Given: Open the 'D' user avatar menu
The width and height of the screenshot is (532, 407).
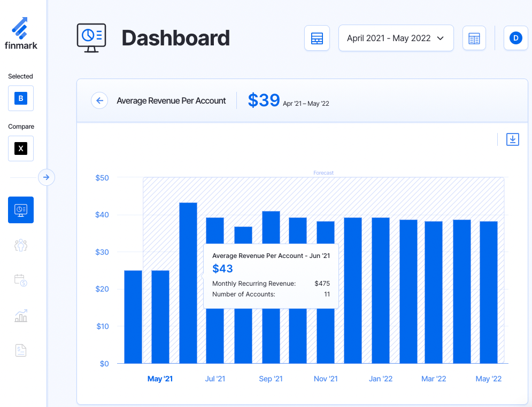Looking at the screenshot, I should [x=515, y=38].
